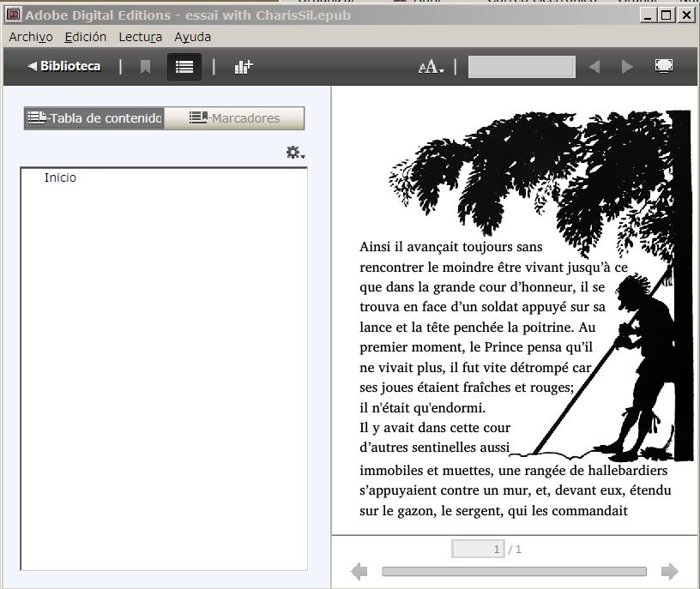This screenshot has width=700, height=589.
Task: Go to previous search result arrow
Action: click(594, 67)
